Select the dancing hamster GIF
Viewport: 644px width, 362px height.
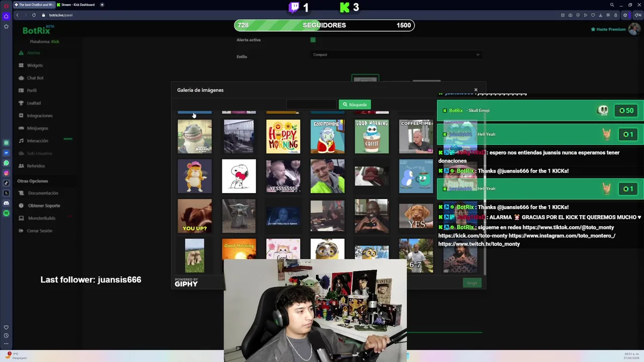[x=195, y=176]
